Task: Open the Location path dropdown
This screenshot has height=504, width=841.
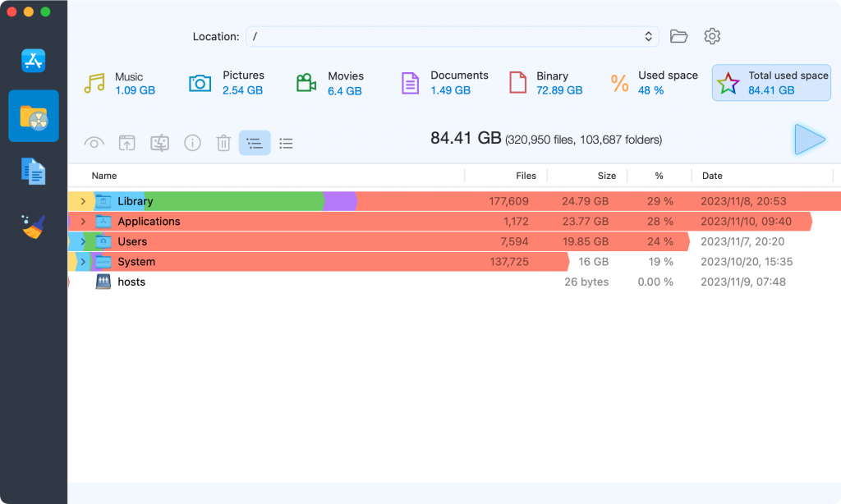Action: tap(648, 36)
